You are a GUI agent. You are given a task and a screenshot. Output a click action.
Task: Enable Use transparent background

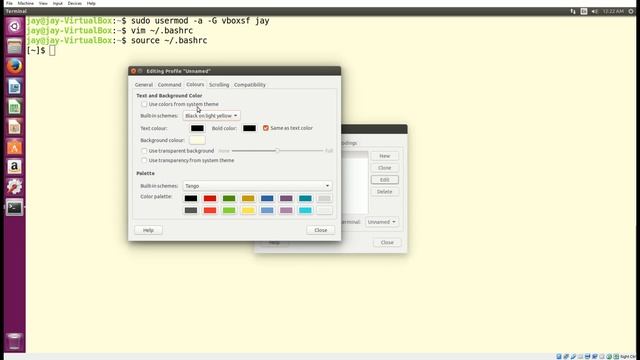click(144, 151)
